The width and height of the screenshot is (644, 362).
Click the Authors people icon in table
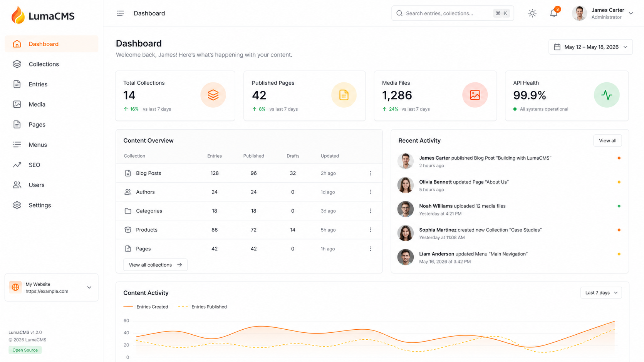pyautogui.click(x=128, y=192)
